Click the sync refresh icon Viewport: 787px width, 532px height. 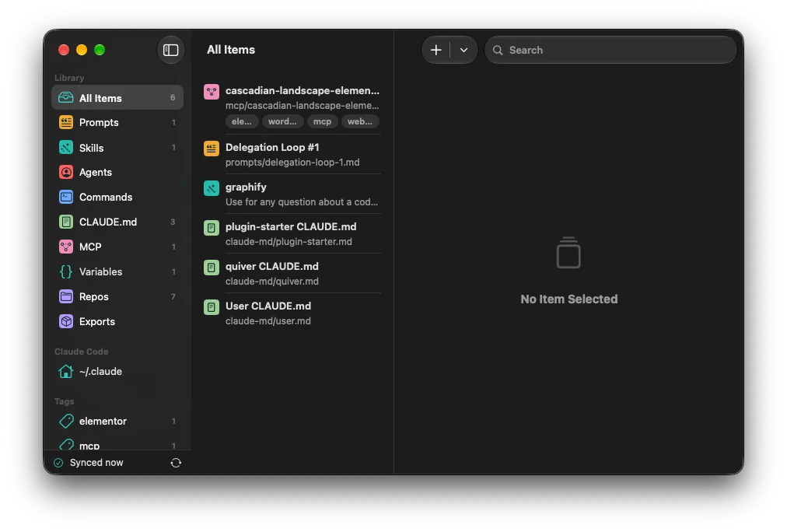tap(176, 463)
